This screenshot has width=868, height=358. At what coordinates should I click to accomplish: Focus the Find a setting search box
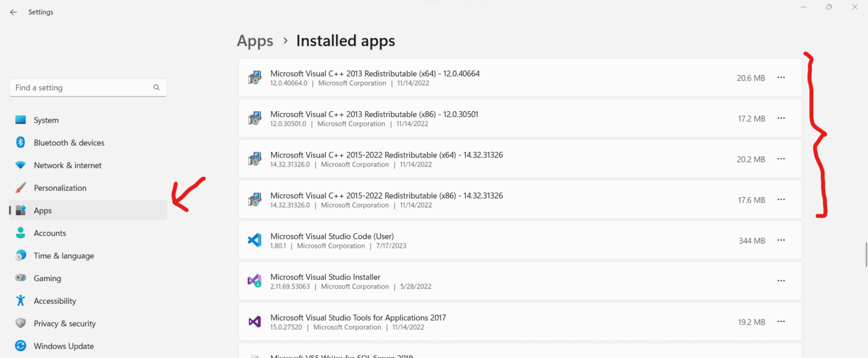pyautogui.click(x=88, y=88)
